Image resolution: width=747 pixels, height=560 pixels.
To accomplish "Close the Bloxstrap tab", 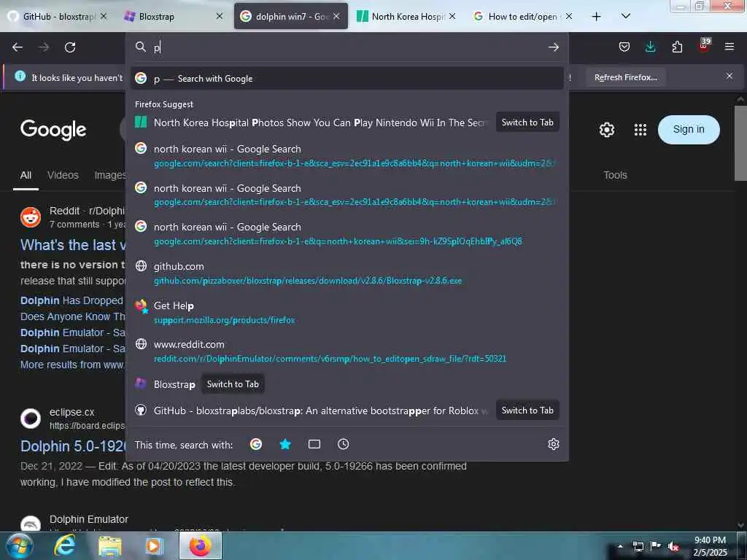I will [219, 16].
